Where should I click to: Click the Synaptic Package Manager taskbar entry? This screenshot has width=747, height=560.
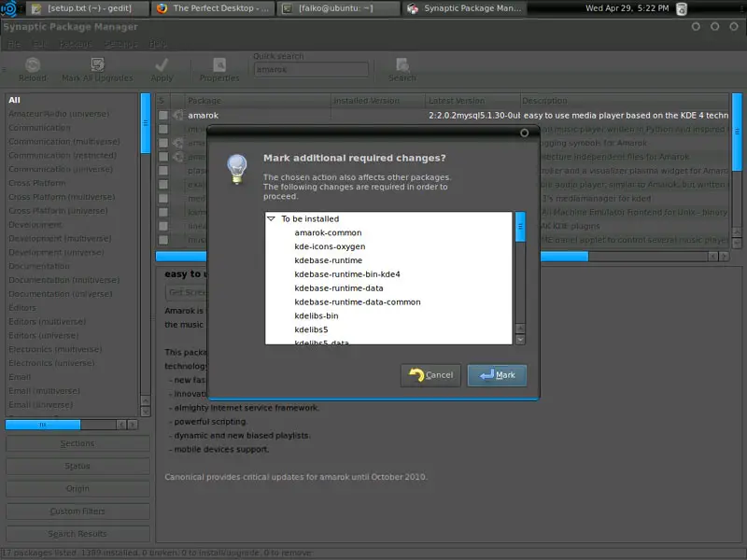coord(464,8)
